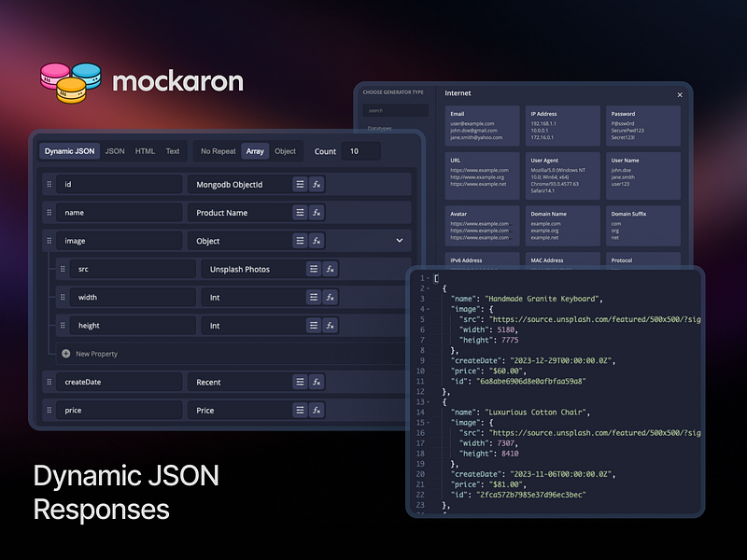Collapse the fold arrow on JSON line 2
747x560 pixels.
[x=429, y=288]
